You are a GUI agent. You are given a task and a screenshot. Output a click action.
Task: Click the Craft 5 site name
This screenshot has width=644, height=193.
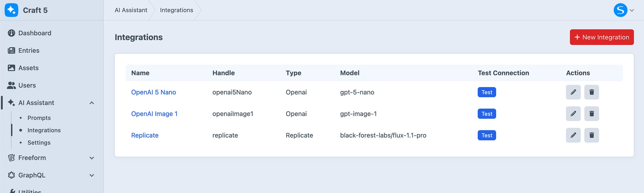pos(35,10)
